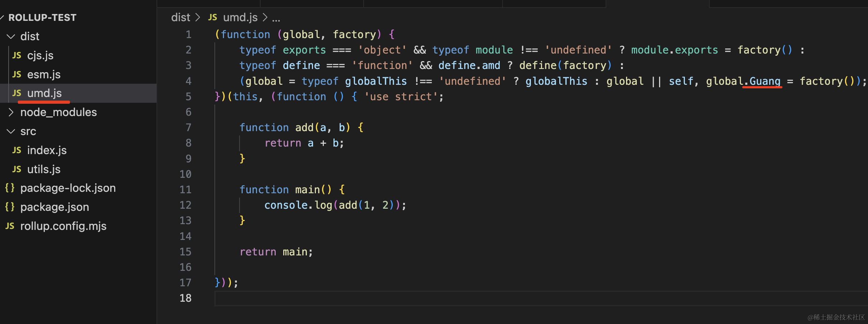This screenshot has height=324, width=868.
Task: Click the JS icon beside umd.js
Action: coord(17,93)
